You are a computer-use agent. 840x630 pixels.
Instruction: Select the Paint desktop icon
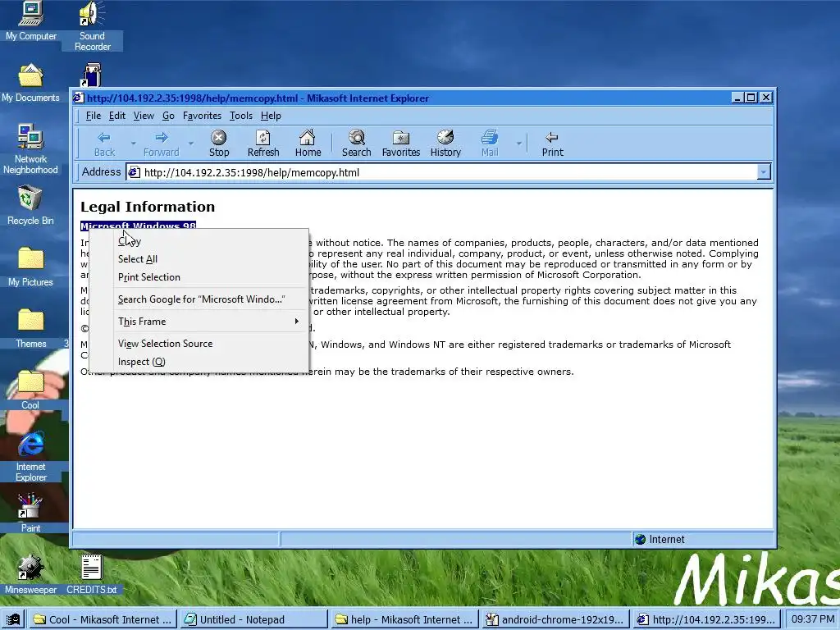[30, 514]
